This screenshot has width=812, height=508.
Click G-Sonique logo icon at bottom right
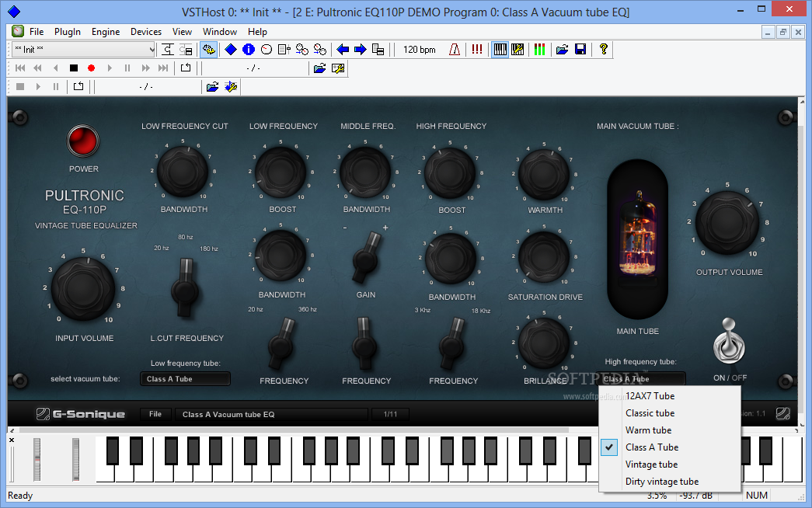[x=783, y=413]
